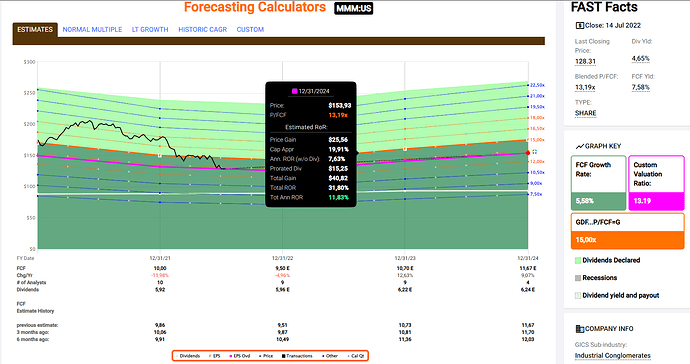The height and width of the screenshot is (364, 690).
Task: Click the 21,00x multiple label on right axis
Action: point(537,96)
